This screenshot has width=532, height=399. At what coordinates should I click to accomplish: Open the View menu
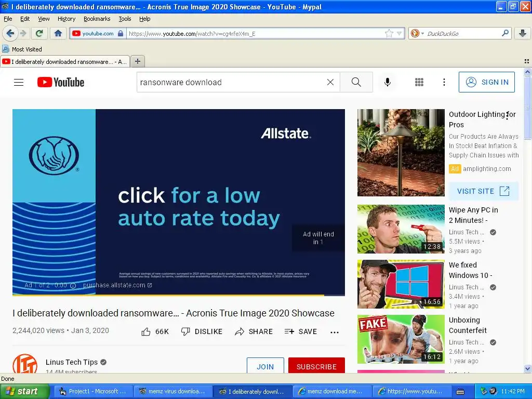[x=44, y=19]
